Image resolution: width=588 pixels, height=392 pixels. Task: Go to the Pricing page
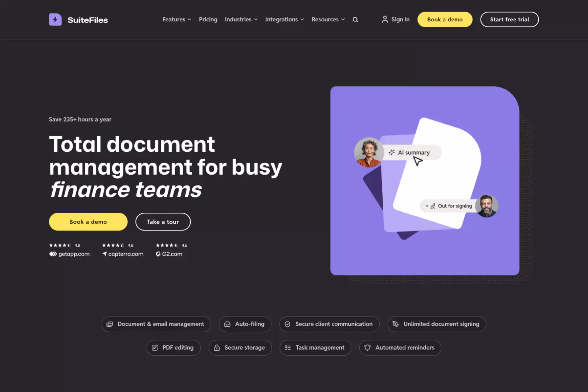tap(208, 20)
